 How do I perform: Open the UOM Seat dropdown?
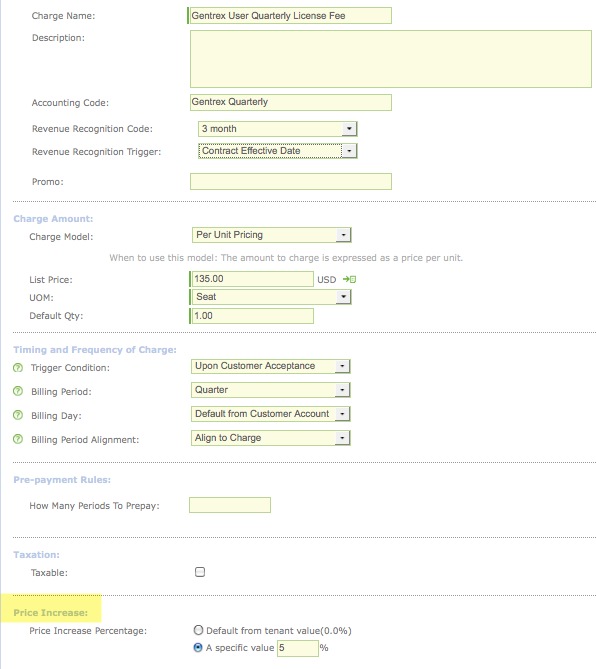pyautogui.click(x=271, y=297)
